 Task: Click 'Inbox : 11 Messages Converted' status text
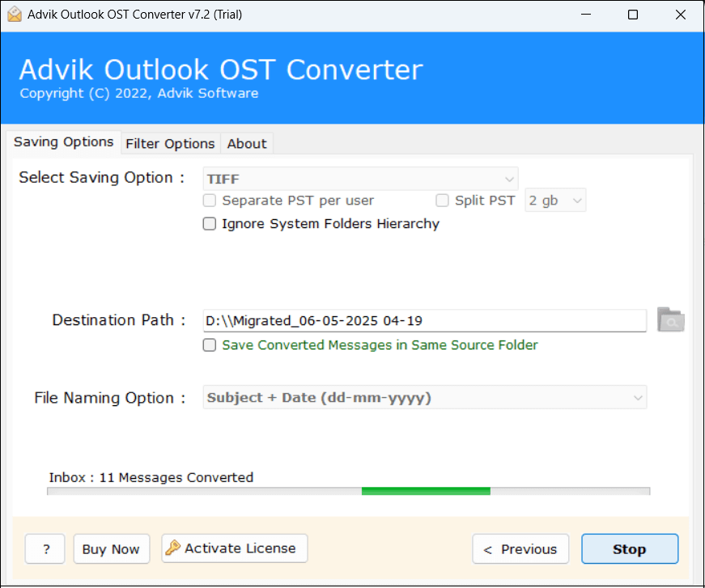click(x=151, y=477)
